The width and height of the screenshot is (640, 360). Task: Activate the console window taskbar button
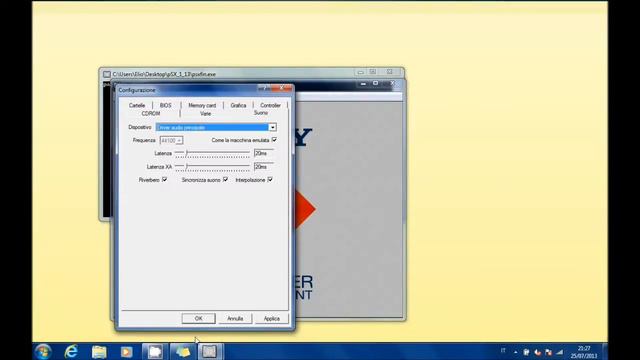(210, 351)
